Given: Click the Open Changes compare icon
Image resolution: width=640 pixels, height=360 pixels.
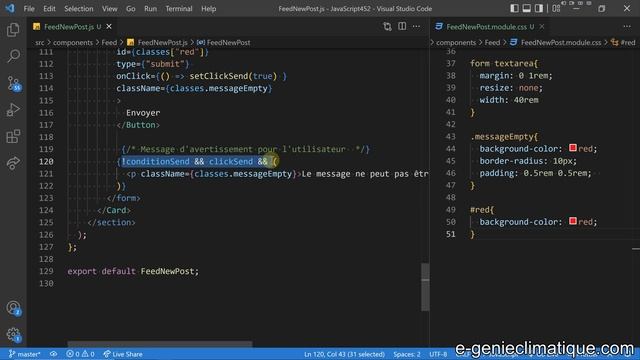Looking at the screenshot, I should click(x=387, y=27).
